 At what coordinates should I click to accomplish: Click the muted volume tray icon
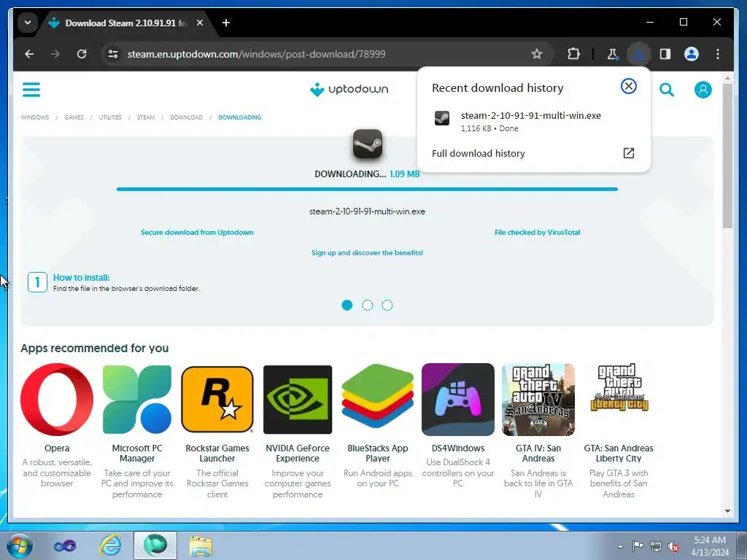coord(673,547)
